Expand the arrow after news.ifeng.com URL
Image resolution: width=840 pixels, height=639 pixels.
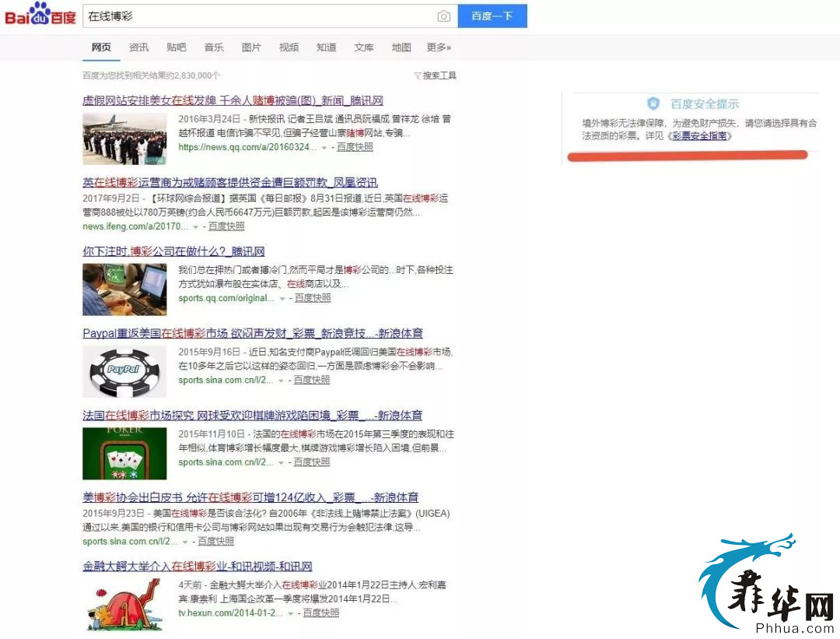pos(195,227)
